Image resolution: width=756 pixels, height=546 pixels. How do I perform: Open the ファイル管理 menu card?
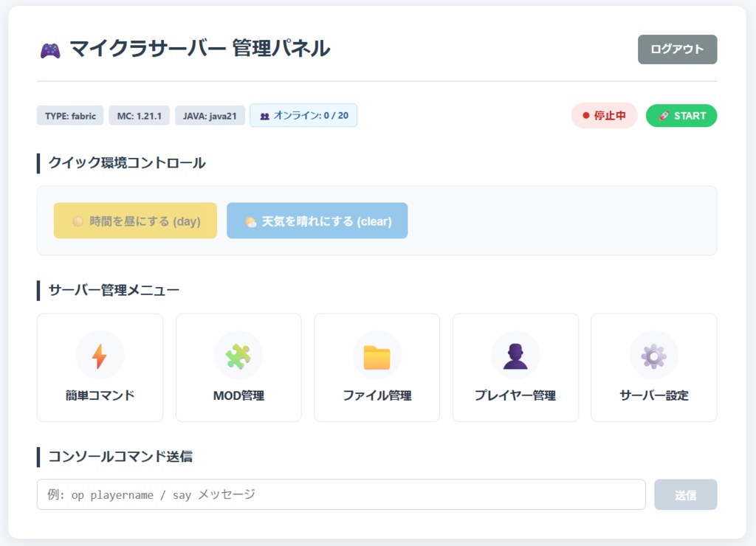(377, 367)
